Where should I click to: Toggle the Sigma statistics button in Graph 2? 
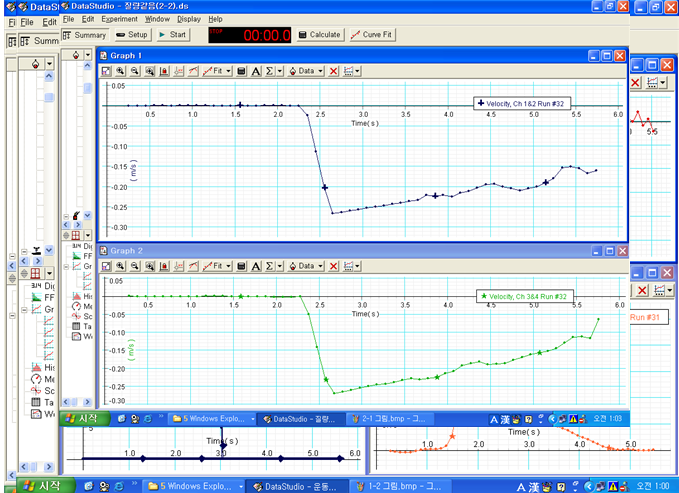(270, 266)
